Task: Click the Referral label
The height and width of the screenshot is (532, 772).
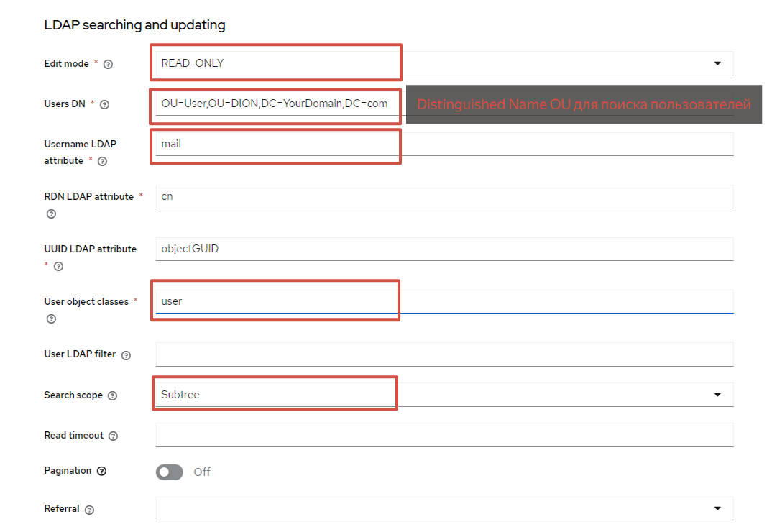Action: (62, 508)
